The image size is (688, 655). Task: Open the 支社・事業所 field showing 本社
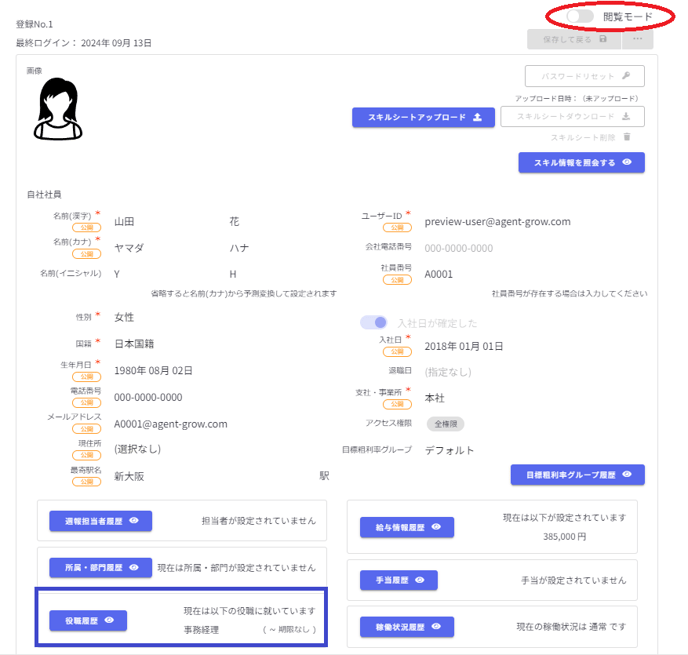point(435,398)
